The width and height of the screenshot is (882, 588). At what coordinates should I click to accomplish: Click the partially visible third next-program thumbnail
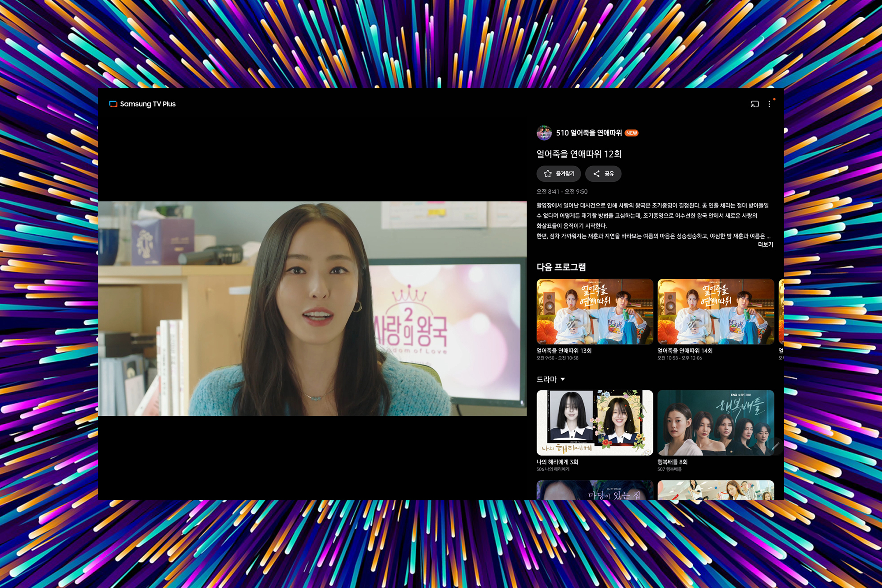[781, 311]
